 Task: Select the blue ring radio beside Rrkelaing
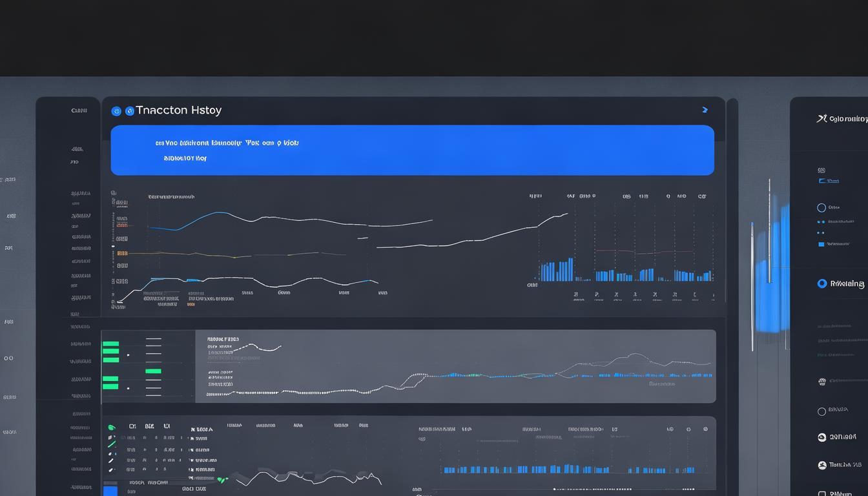821,284
